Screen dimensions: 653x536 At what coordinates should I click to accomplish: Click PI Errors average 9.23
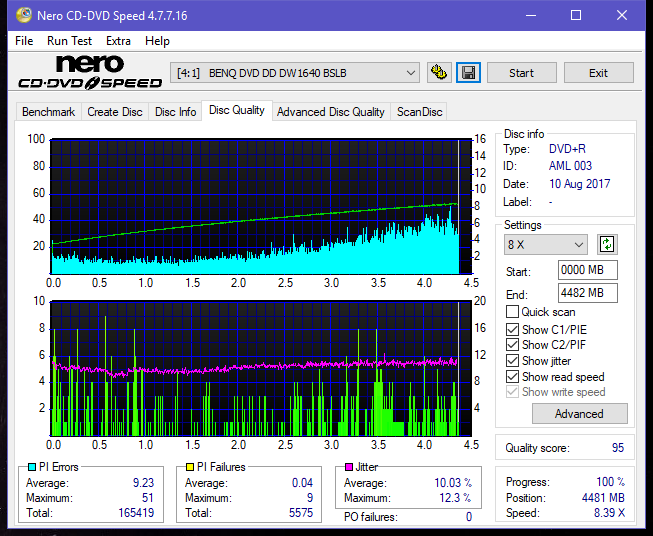(143, 483)
